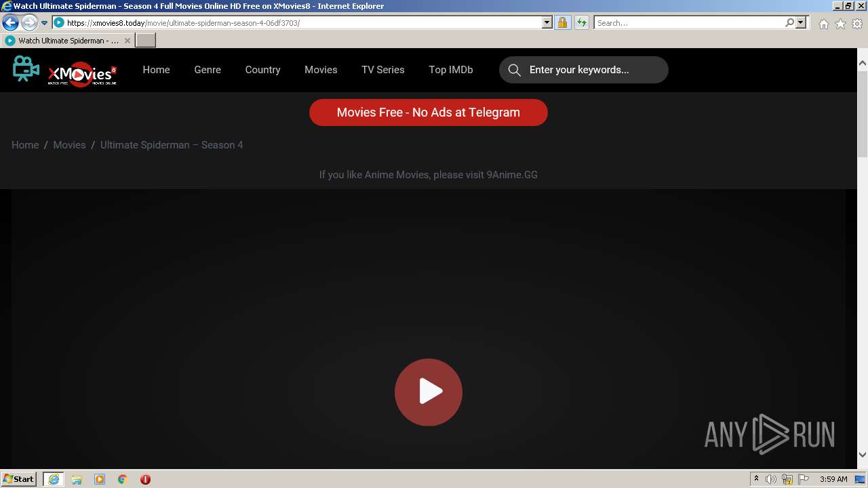Click the Action Center flag tray icon
This screenshot has width=868, height=488.
pyautogui.click(x=804, y=479)
